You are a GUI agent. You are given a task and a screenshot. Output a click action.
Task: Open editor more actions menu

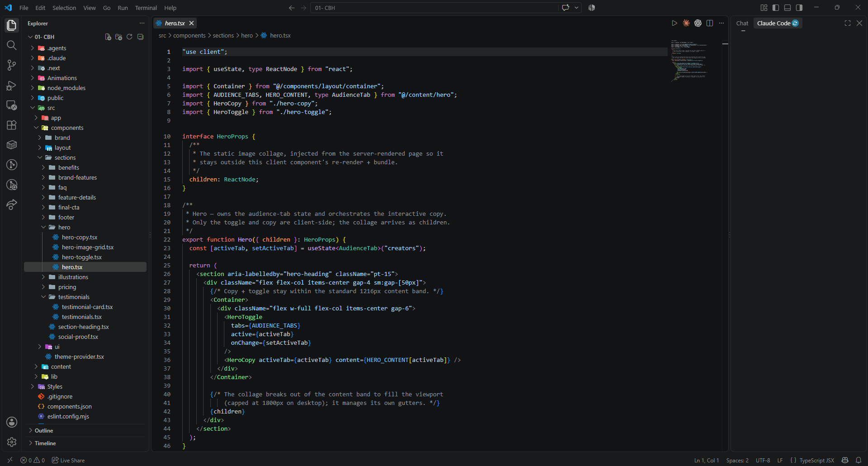(721, 23)
